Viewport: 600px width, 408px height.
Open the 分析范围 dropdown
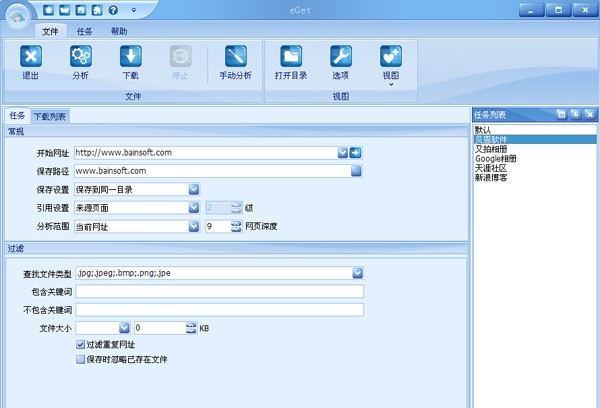click(194, 227)
